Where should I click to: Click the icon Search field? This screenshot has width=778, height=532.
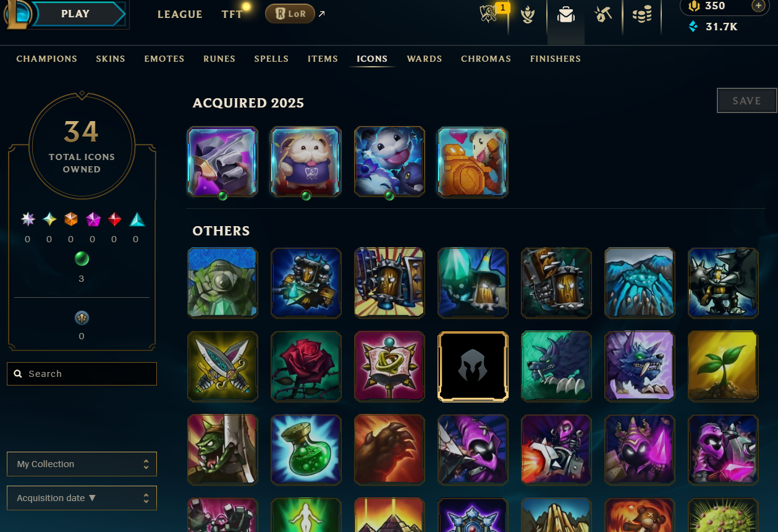point(82,374)
